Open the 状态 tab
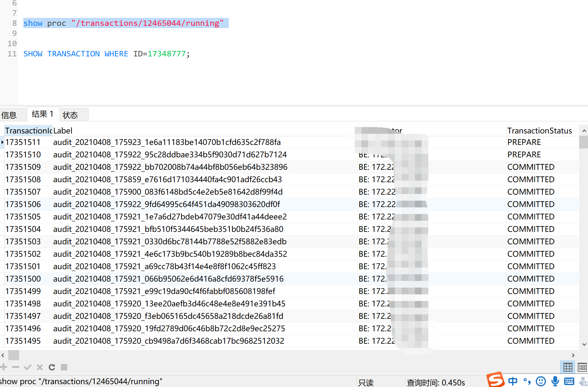This screenshot has height=387, width=588. [x=70, y=115]
